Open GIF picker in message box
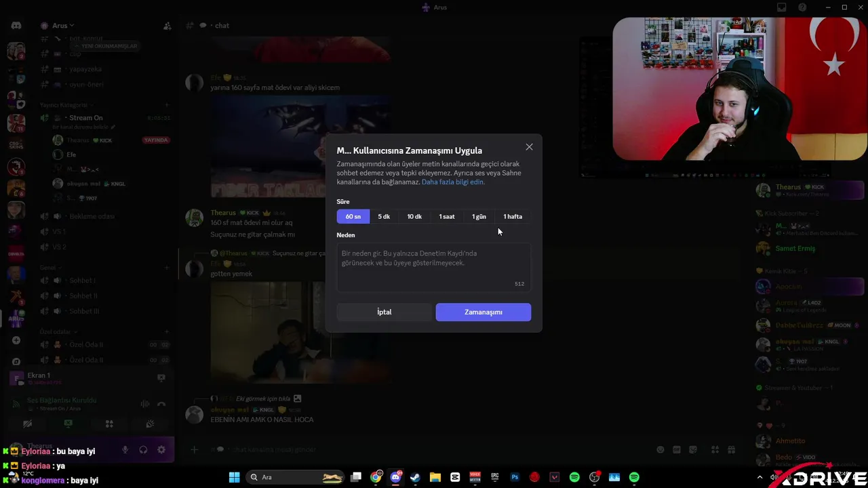Viewport: 868px width, 488px height. 677,449
